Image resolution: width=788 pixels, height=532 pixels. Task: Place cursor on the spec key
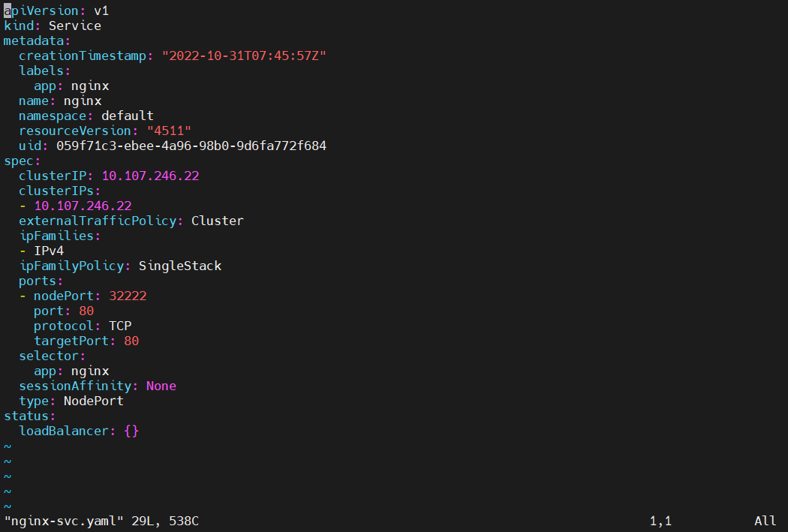click(19, 161)
